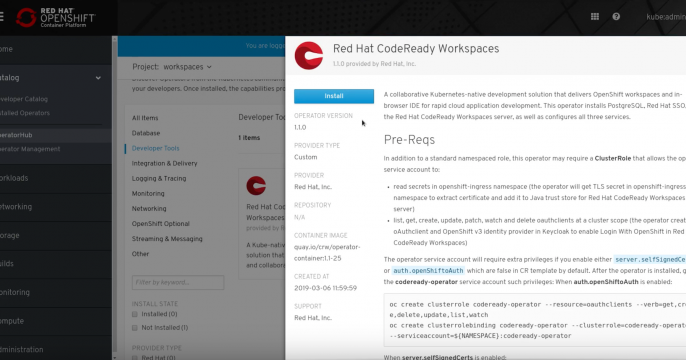Check the Red Hat provider type filter
The image size is (686, 360).
[135, 357]
